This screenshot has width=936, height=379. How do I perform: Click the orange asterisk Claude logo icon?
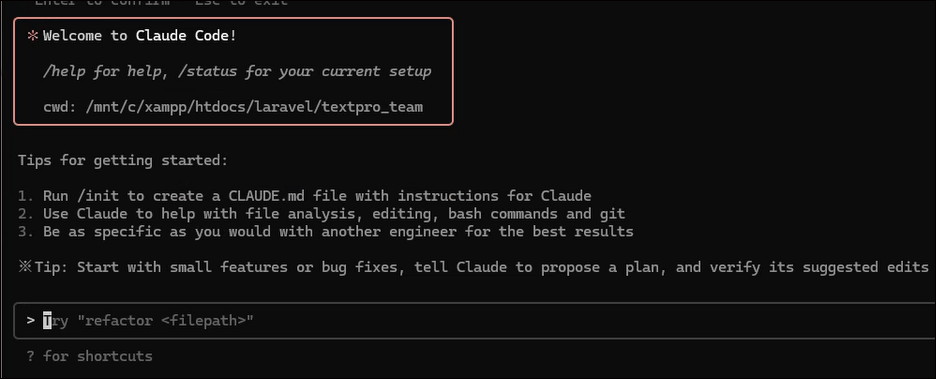tap(32, 36)
